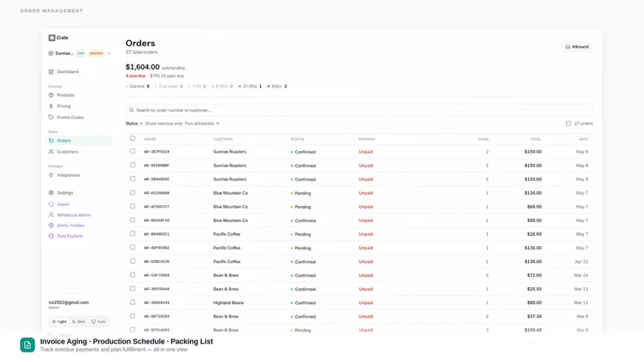Open Integrations in sidebar
This screenshot has height=362, width=644.
click(68, 175)
